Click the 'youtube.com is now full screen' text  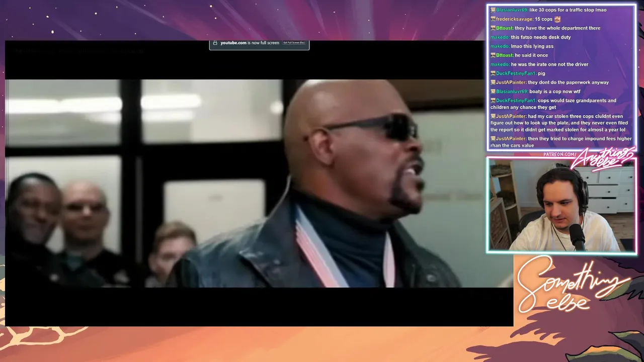(x=250, y=43)
